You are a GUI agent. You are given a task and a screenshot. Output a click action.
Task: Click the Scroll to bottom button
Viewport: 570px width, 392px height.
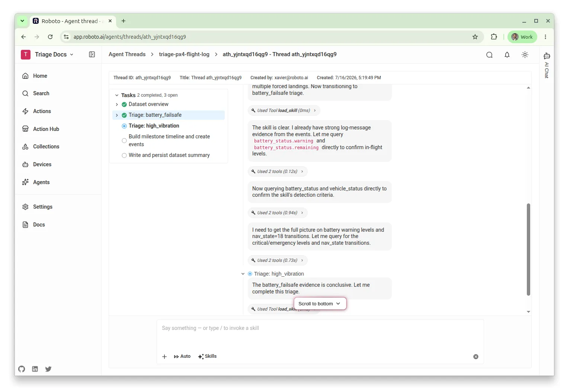tap(320, 304)
